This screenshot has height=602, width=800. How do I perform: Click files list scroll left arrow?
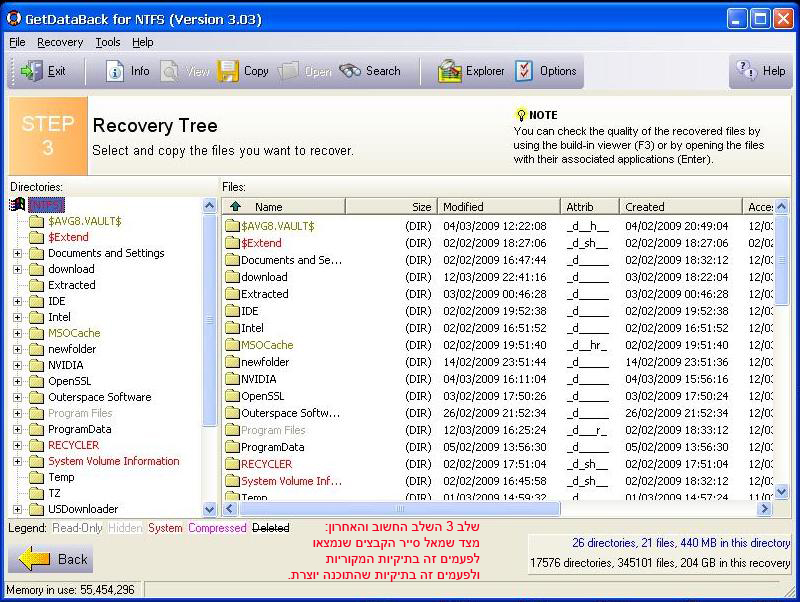pyautogui.click(x=230, y=508)
